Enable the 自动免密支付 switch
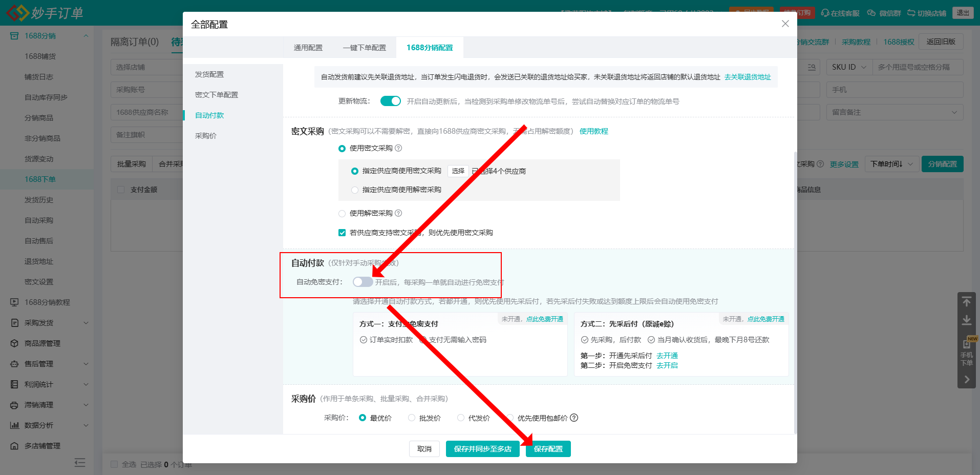The width and height of the screenshot is (980, 475). click(363, 282)
